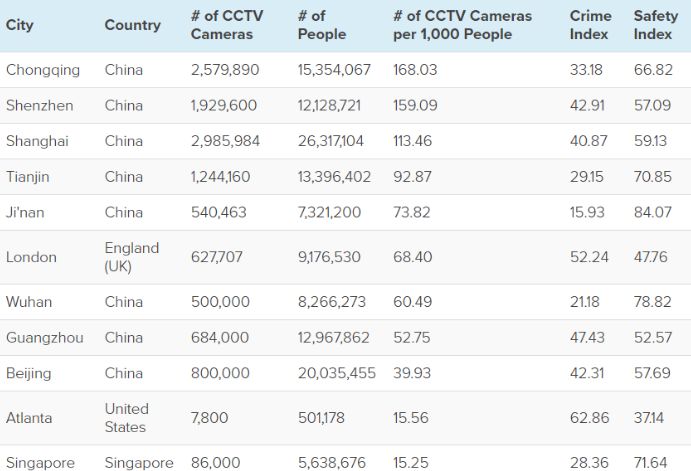Select Shanghai's camera count 2,985,984
Image resolution: width=691 pixels, height=471 pixels.
[x=225, y=141]
